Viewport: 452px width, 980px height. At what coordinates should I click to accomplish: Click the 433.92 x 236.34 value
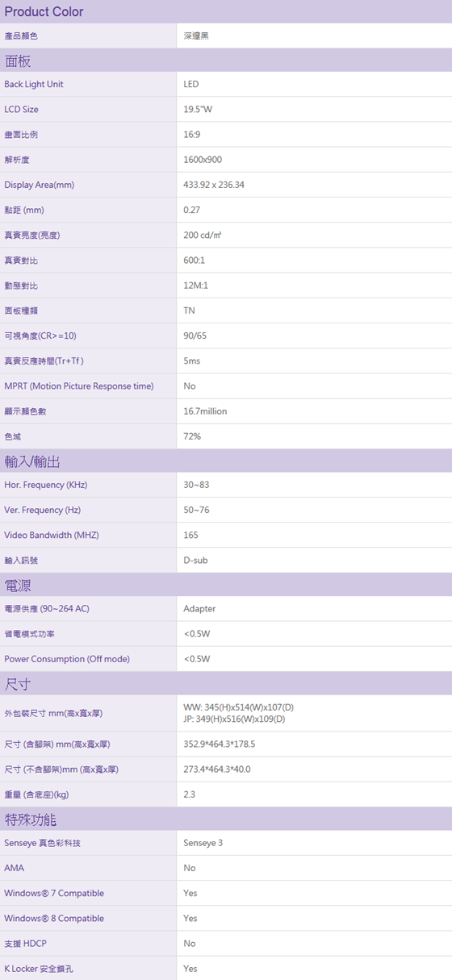click(214, 185)
